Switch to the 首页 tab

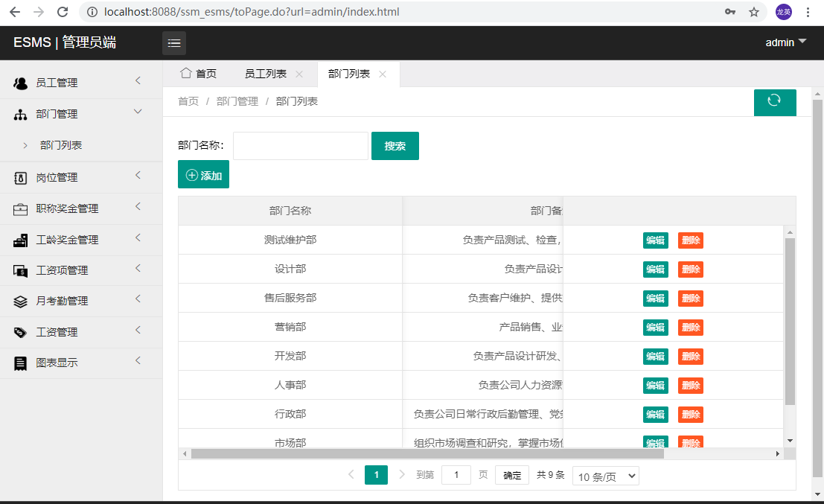(x=198, y=74)
